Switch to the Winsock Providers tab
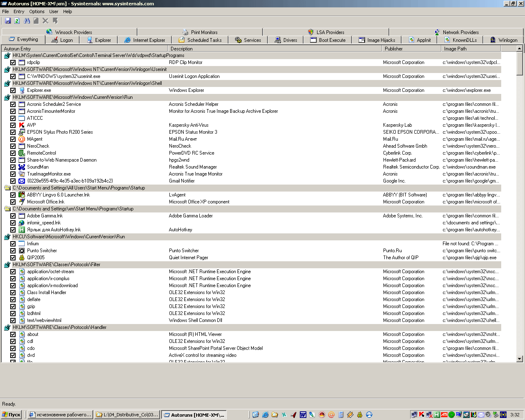The height and width of the screenshot is (420, 525). pyautogui.click(x=69, y=32)
